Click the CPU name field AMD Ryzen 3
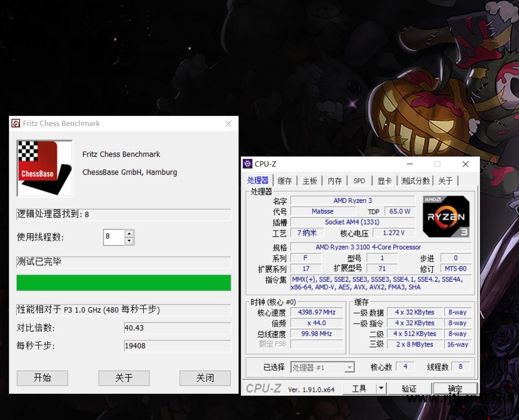The image size is (519, 420). pyautogui.click(x=353, y=200)
